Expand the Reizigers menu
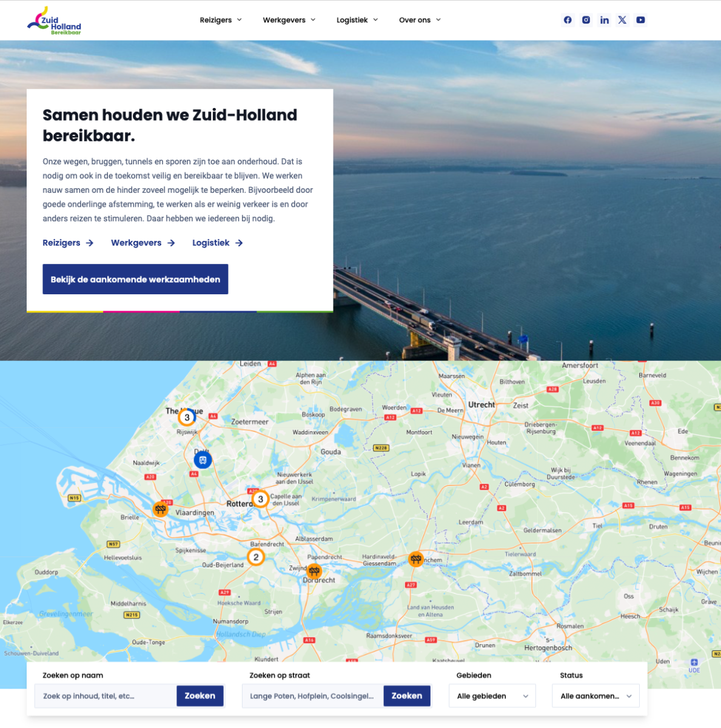 point(221,20)
